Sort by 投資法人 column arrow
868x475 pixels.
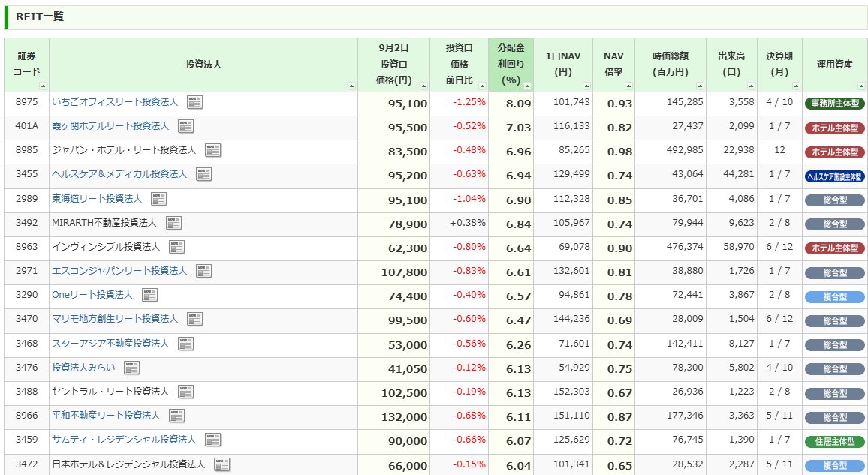pos(351,86)
